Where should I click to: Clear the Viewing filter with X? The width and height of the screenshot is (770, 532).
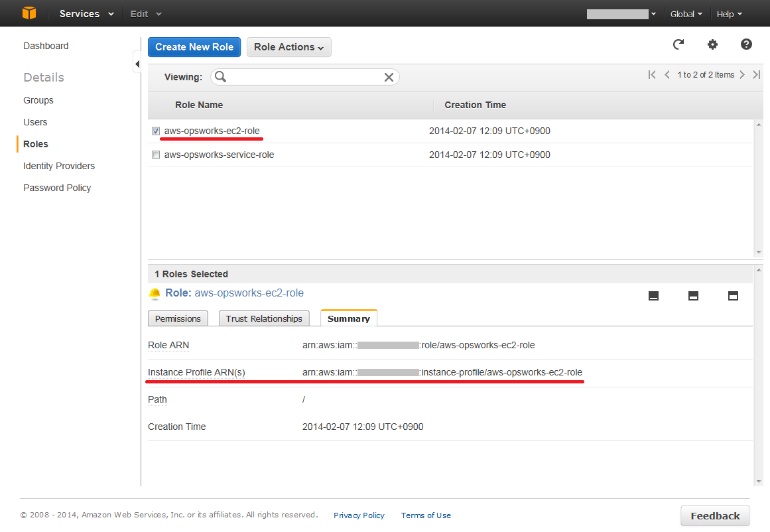pos(389,77)
